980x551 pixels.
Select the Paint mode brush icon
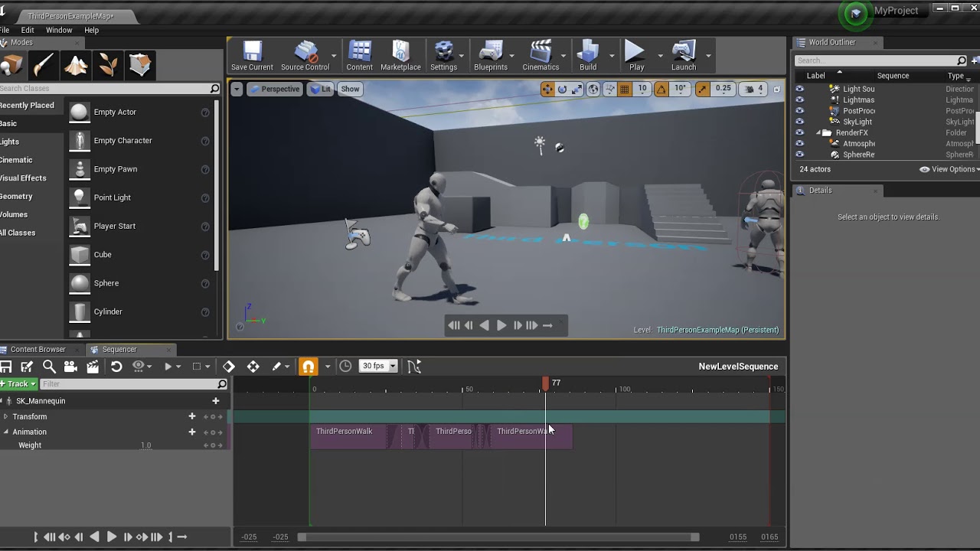click(44, 65)
